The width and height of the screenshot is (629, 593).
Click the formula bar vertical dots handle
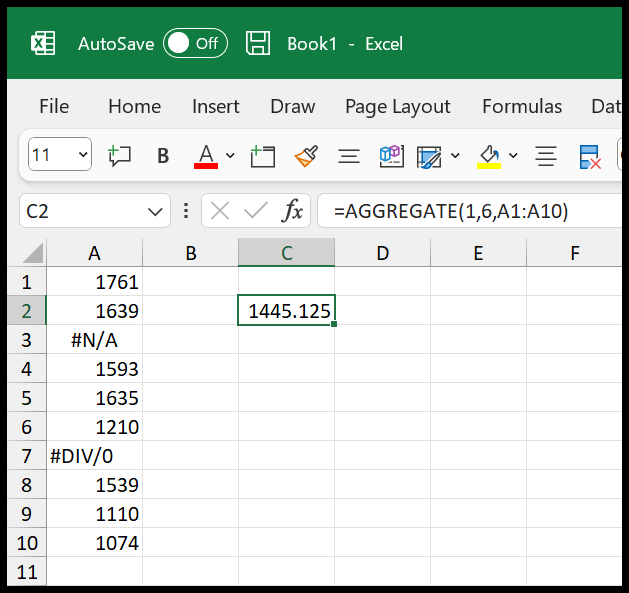pyautogui.click(x=186, y=211)
